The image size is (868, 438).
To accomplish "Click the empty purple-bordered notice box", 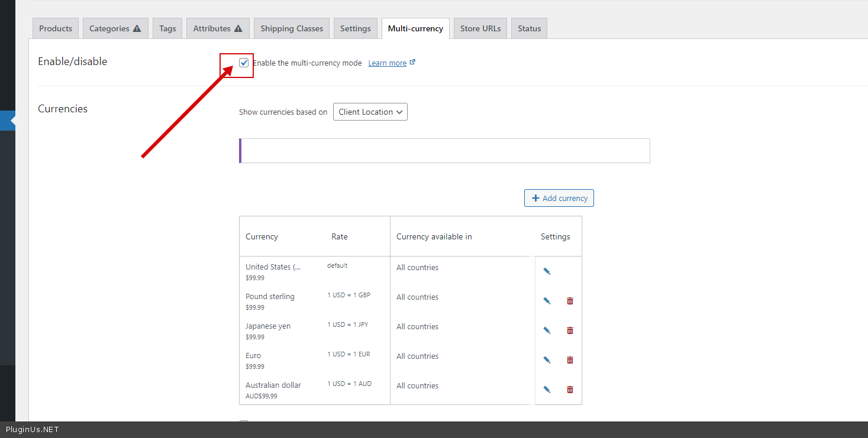I will tap(444, 151).
